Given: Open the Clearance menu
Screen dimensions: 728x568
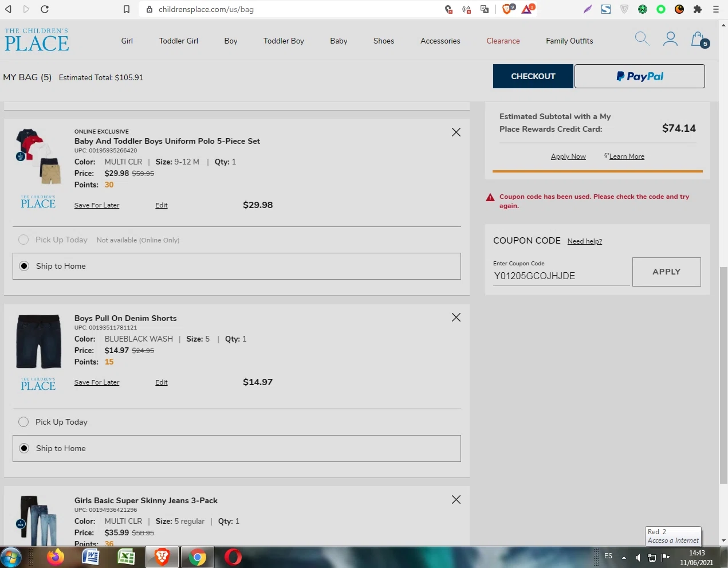Looking at the screenshot, I should tap(503, 41).
